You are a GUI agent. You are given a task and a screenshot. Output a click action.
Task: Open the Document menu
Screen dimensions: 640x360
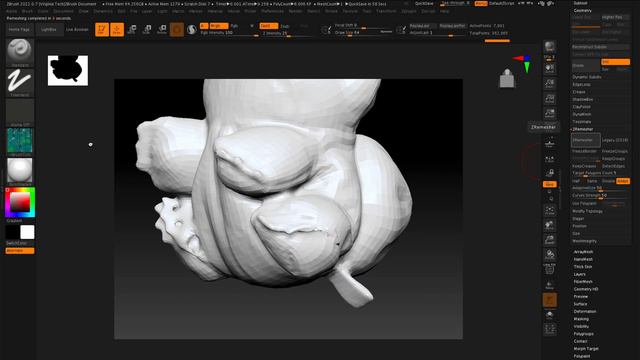[63, 11]
